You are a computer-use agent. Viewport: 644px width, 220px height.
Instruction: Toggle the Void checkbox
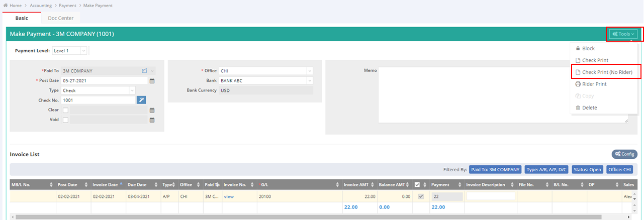point(65,120)
